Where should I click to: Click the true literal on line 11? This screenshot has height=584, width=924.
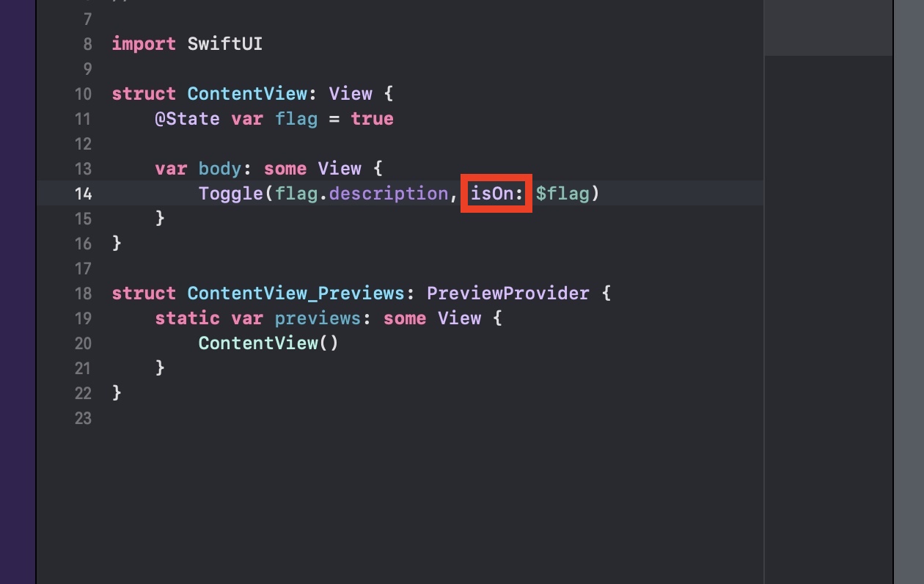pyautogui.click(x=372, y=119)
